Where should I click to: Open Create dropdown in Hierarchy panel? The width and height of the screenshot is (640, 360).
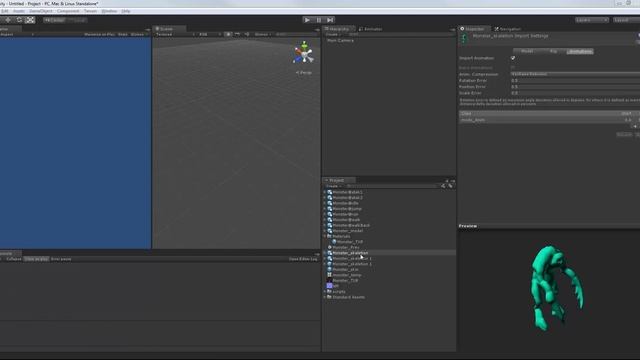coord(333,34)
